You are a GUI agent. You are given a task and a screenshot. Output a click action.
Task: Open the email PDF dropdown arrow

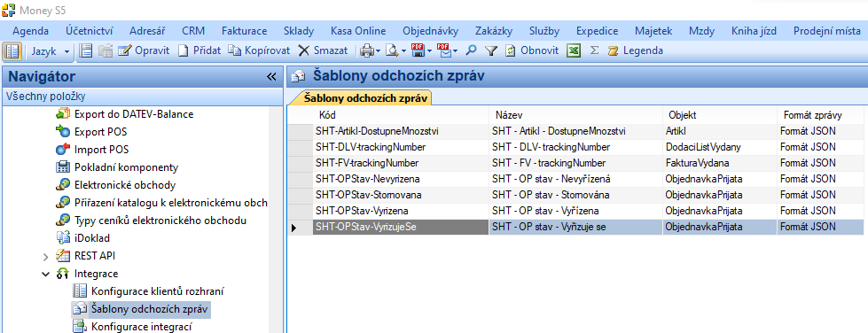coord(455,50)
